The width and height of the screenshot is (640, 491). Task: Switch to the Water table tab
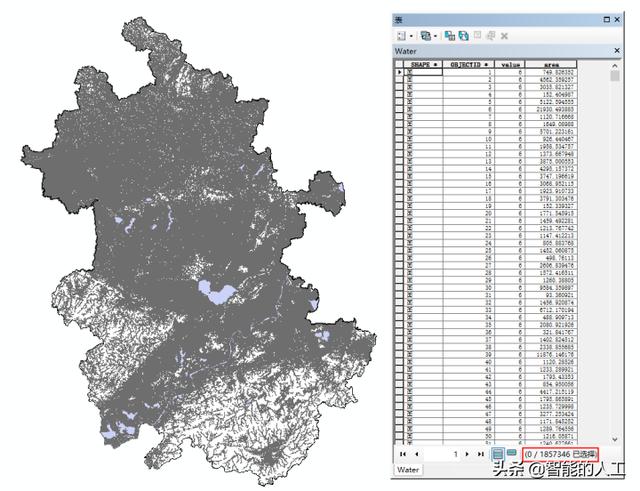(x=409, y=468)
